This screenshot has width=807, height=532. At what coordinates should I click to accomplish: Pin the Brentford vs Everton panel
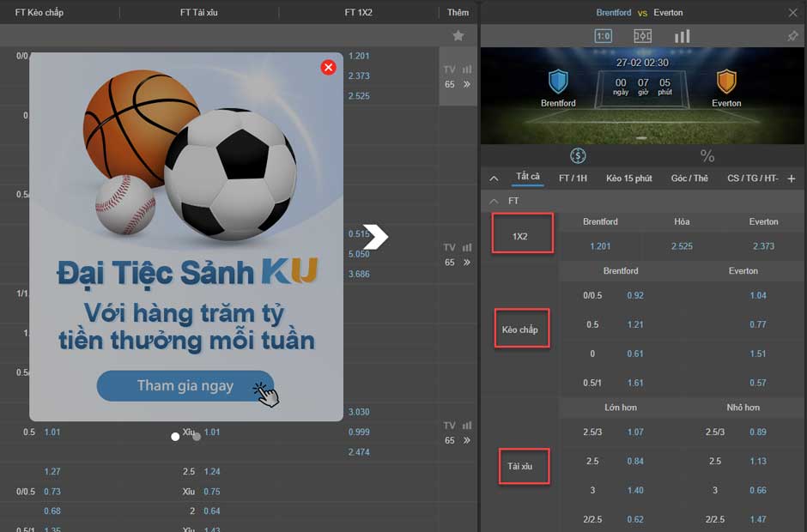tap(792, 36)
